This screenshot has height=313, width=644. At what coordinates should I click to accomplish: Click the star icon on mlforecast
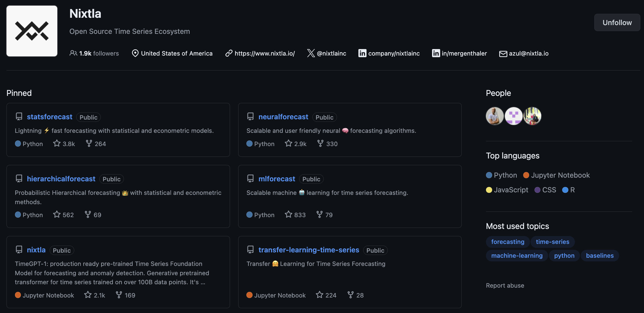click(288, 215)
